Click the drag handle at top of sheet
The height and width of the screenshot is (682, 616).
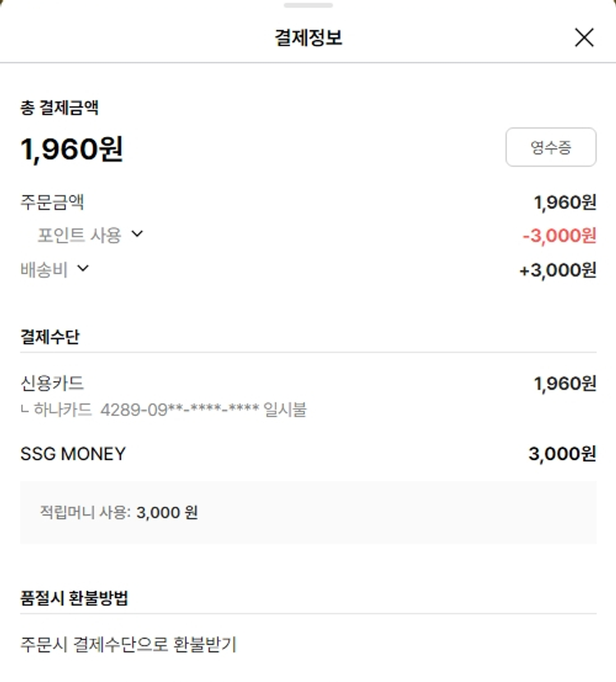click(308, 5)
